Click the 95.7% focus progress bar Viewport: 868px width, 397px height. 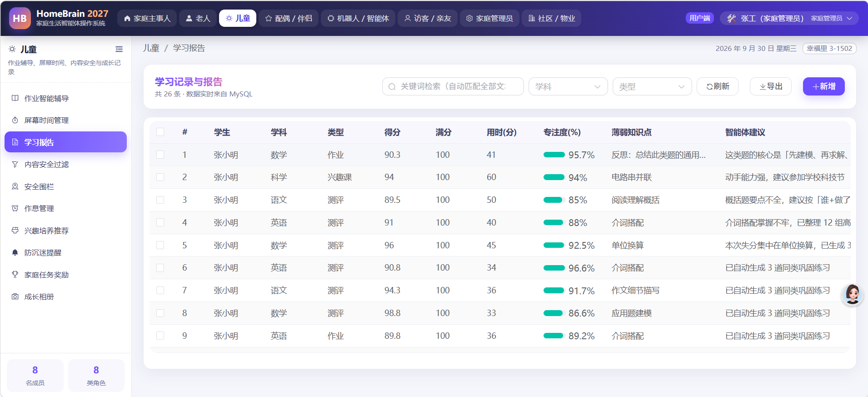[554, 155]
